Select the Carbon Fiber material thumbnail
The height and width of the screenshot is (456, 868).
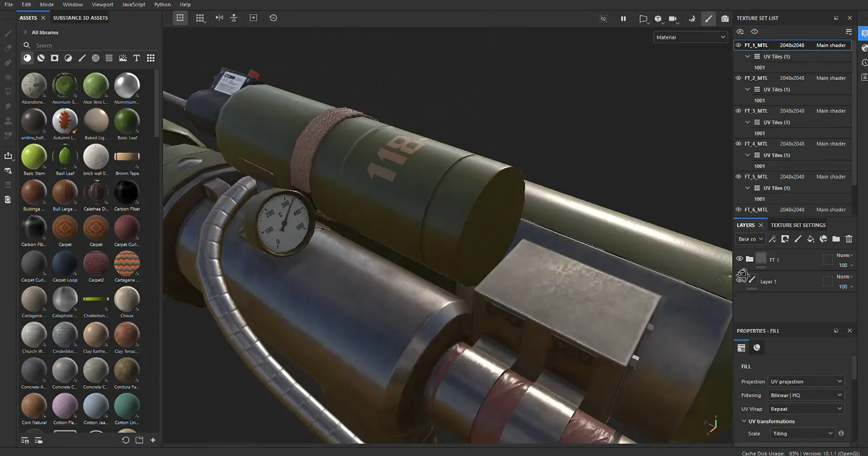127,192
